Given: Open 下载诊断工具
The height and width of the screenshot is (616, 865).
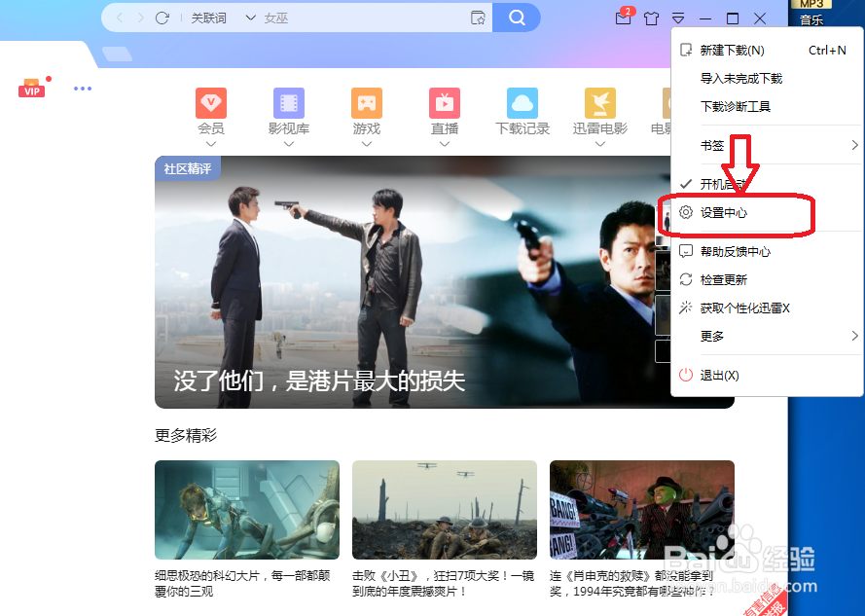Looking at the screenshot, I should [768, 106].
